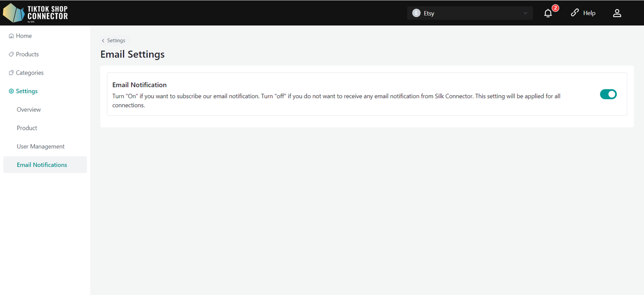Viewport: 644px width, 295px height.
Task: Click the red notification count badge
Action: 555,8
